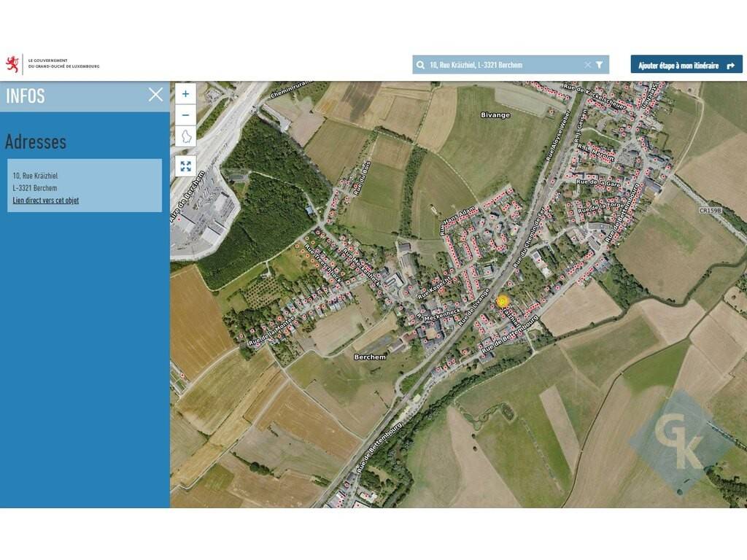Zoom out of the map

185,115
